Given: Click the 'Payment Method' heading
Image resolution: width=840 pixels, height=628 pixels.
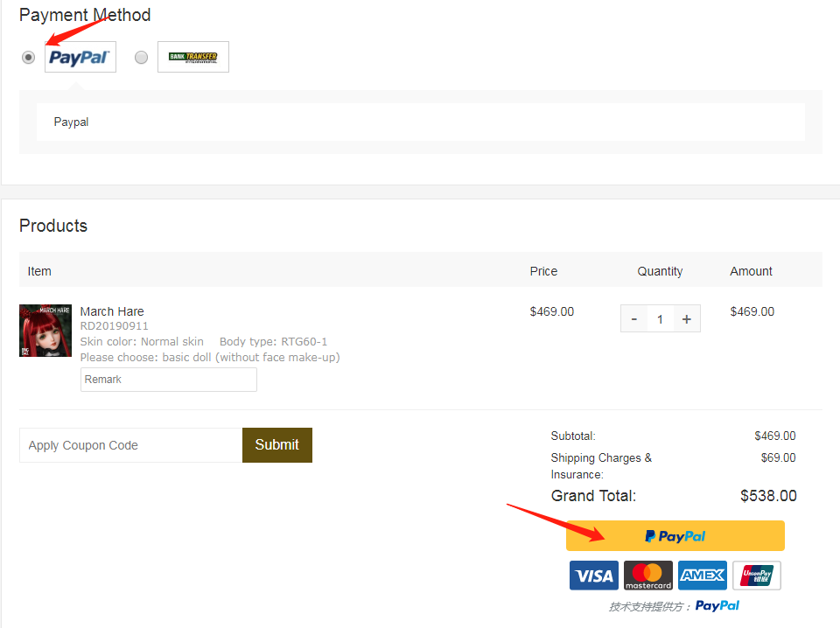Looking at the screenshot, I should pyautogui.click(x=85, y=15).
